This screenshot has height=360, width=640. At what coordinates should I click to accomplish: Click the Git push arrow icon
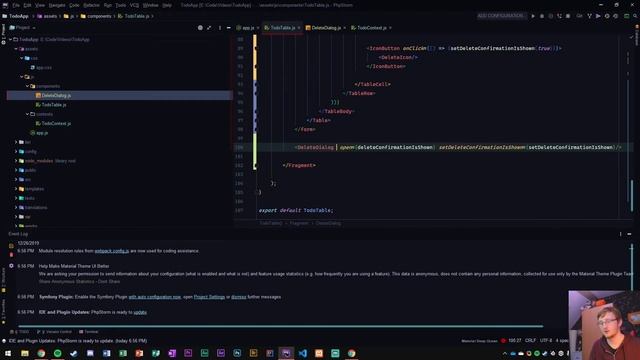click(x=598, y=16)
